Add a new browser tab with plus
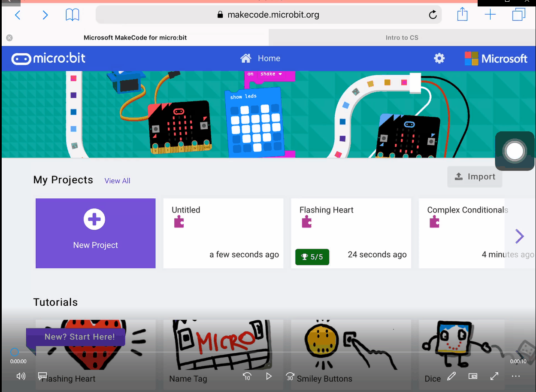Viewport: 536px width, 392px height. pos(490,15)
